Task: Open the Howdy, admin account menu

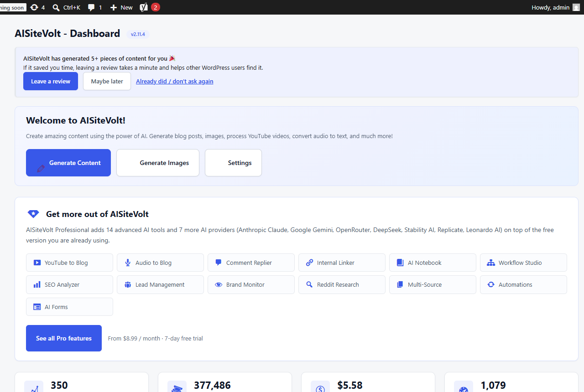Action: coord(555,7)
